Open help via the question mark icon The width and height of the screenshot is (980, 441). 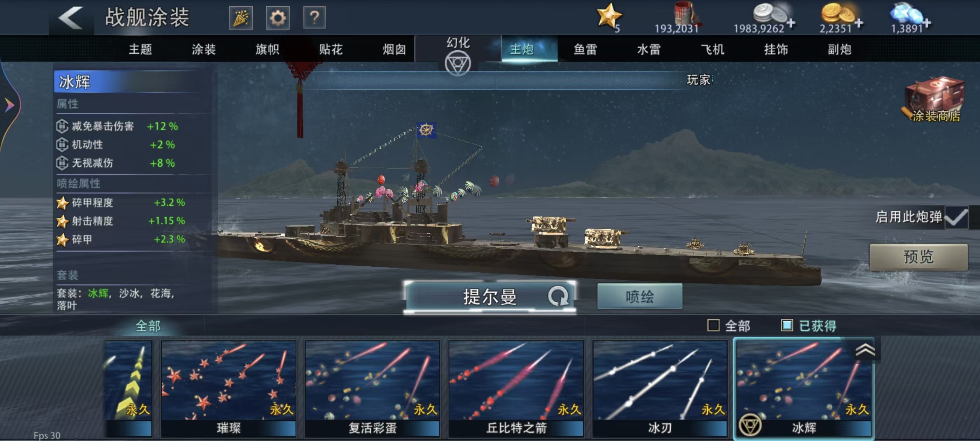[x=314, y=18]
